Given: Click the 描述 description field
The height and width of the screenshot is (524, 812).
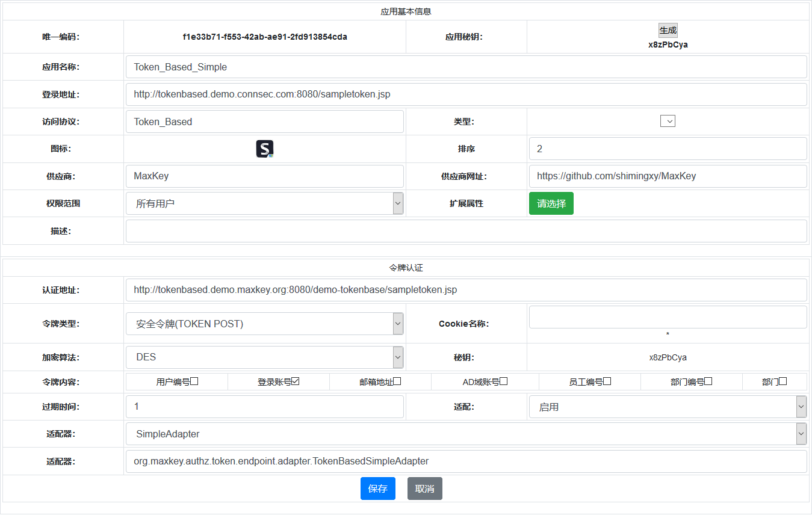Looking at the screenshot, I should (466, 231).
